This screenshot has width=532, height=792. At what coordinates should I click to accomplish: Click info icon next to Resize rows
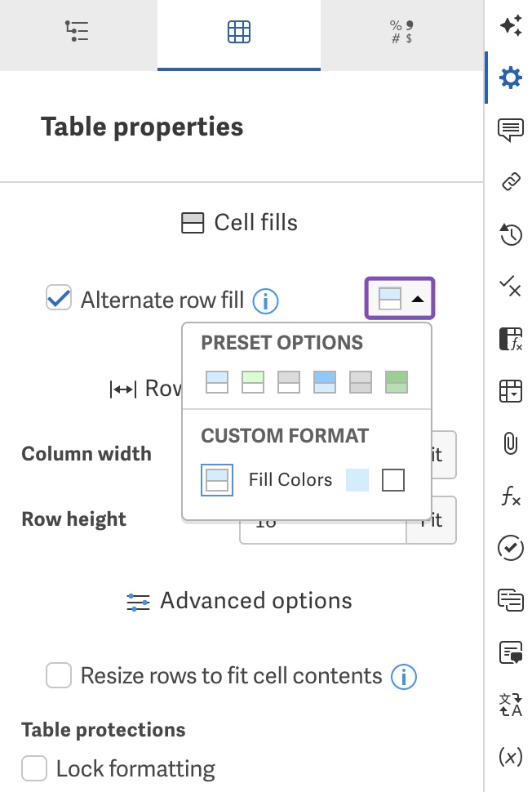point(404,677)
